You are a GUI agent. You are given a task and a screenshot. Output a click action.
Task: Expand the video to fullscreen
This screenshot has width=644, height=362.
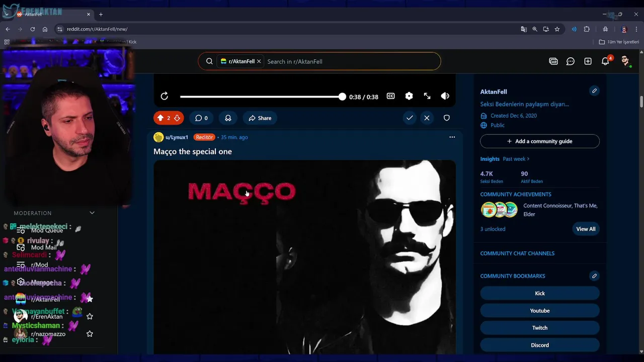pyautogui.click(x=427, y=96)
